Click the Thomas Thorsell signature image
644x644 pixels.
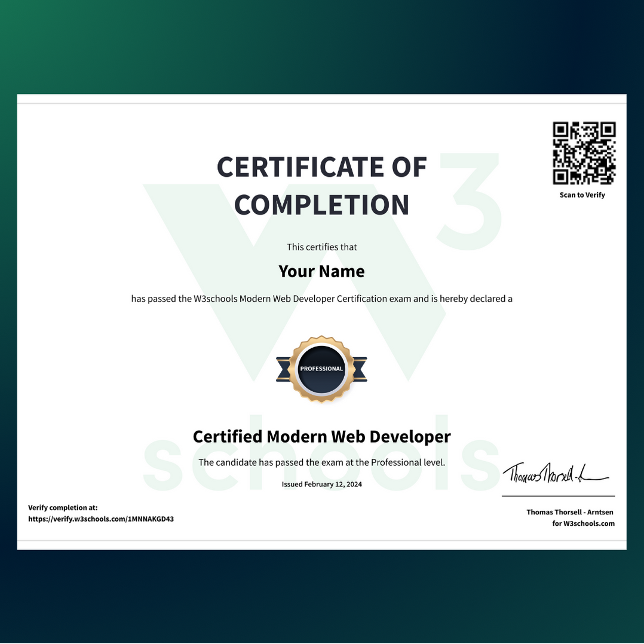556,472
